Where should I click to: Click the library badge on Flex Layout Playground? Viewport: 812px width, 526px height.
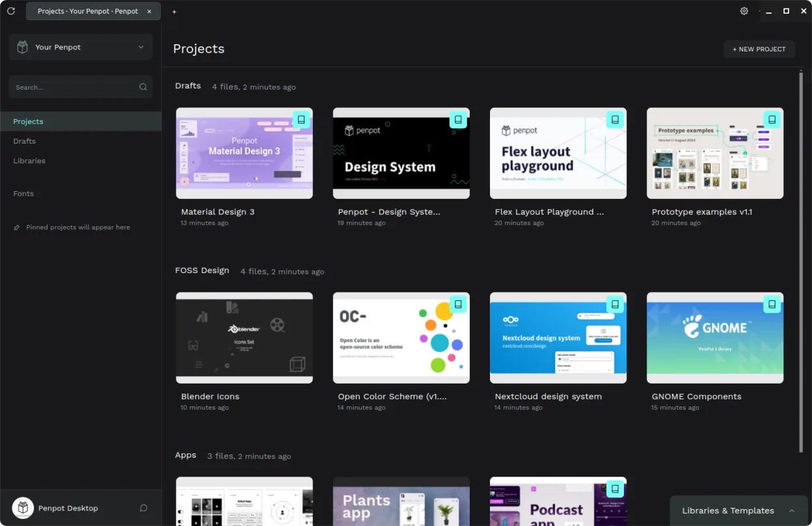(615, 120)
